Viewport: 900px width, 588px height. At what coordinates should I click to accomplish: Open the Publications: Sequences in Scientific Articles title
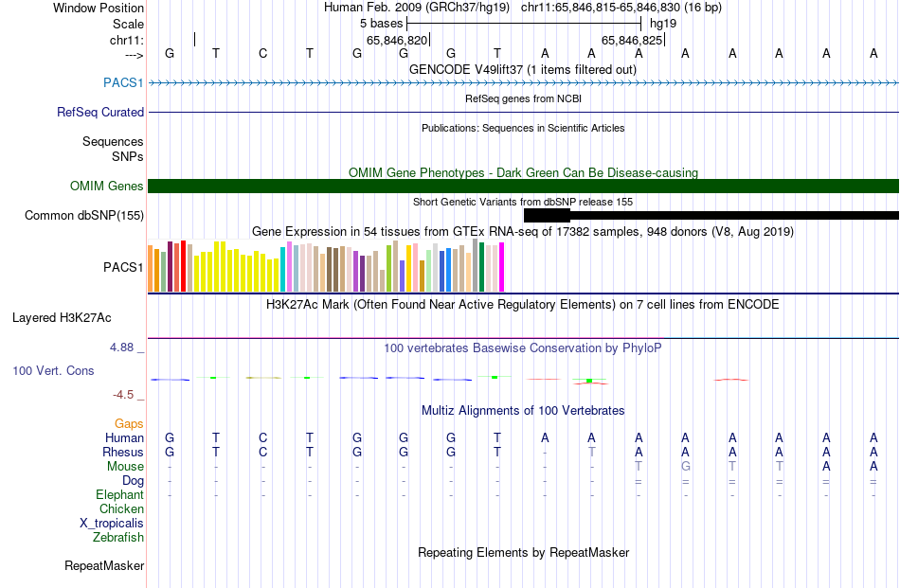(523, 128)
